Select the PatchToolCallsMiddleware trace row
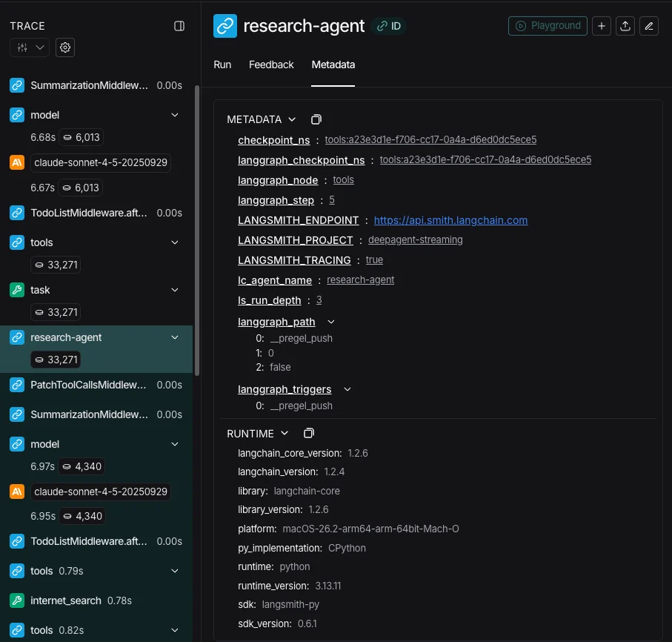Screen dimensions: 672x642 coord(96,385)
